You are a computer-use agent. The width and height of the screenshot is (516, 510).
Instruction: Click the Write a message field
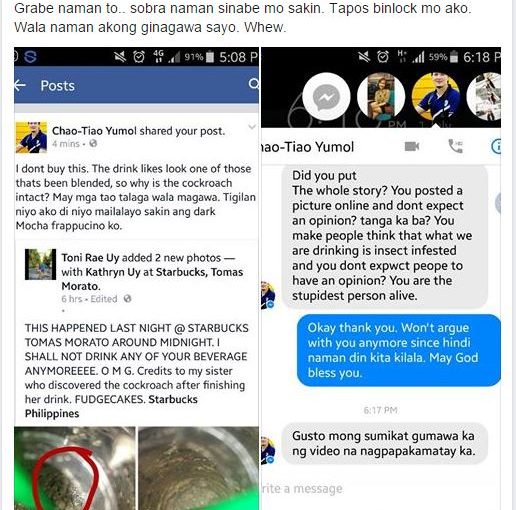pyautogui.click(x=380, y=489)
